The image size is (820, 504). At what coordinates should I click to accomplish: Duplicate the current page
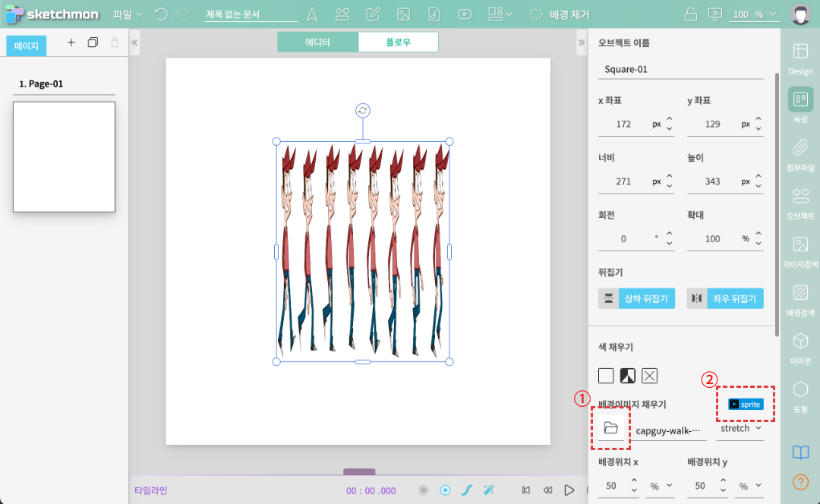click(93, 43)
